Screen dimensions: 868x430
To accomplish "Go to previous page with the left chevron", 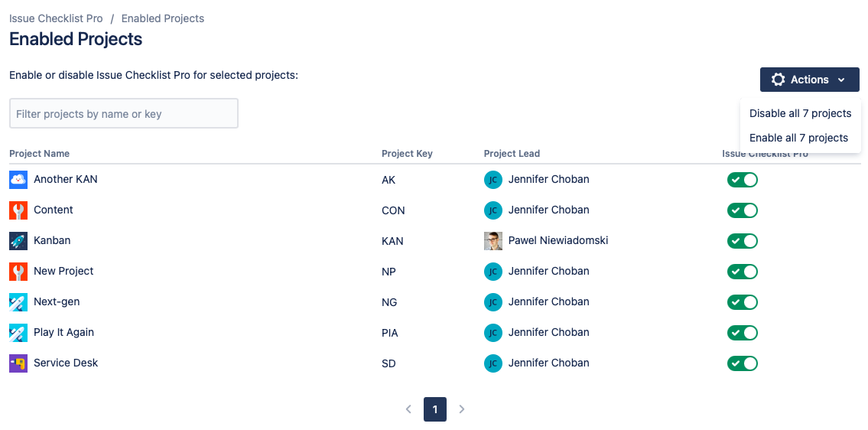I will pos(408,409).
